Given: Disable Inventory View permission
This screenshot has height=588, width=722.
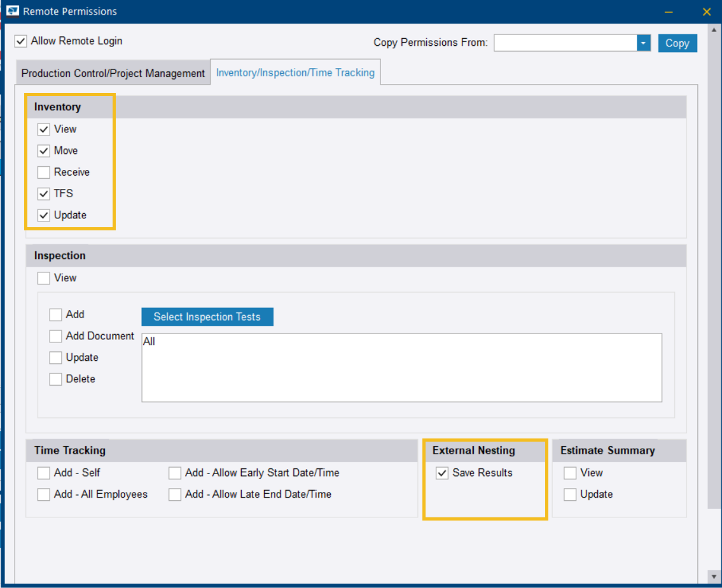Looking at the screenshot, I should (44, 130).
